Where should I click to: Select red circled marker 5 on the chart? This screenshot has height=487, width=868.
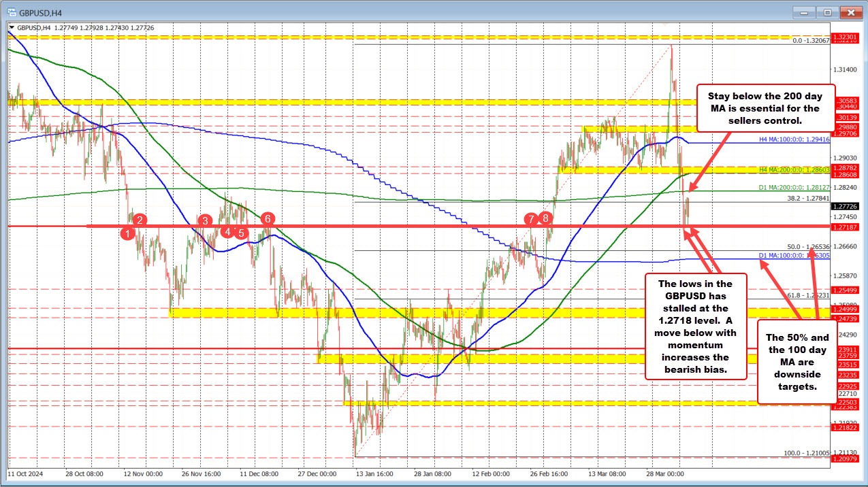(240, 232)
